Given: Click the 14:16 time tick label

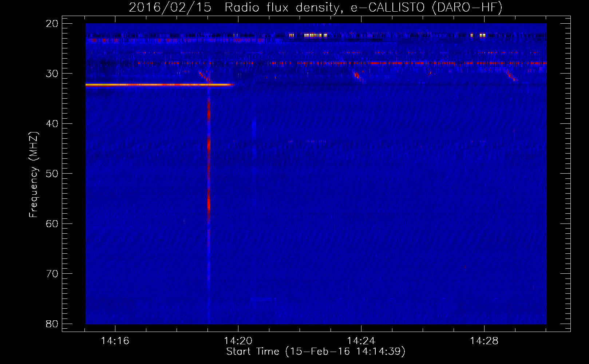Looking at the screenshot, I should 115,341.
